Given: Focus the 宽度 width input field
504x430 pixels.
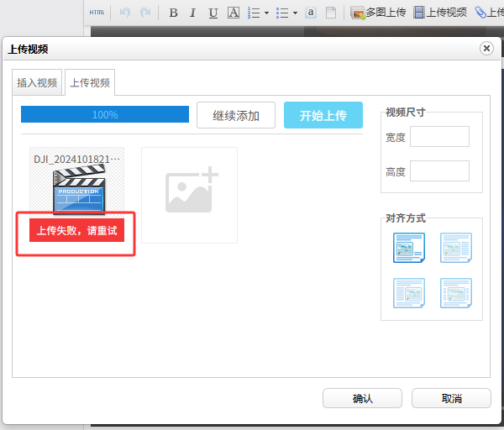Looking at the screenshot, I should click(439, 137).
